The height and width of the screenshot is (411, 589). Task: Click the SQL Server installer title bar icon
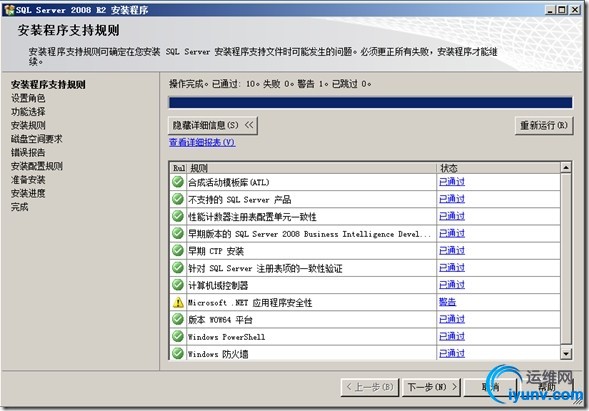pos(9,10)
